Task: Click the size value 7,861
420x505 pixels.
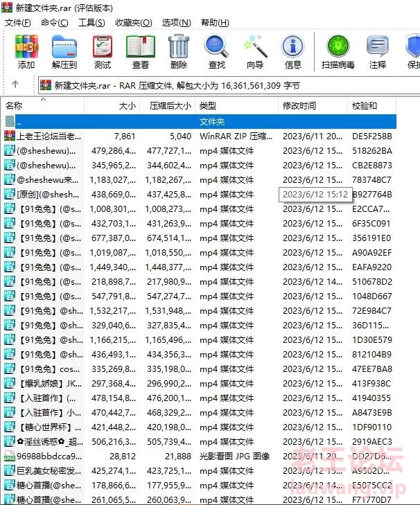Action: pyautogui.click(x=125, y=136)
